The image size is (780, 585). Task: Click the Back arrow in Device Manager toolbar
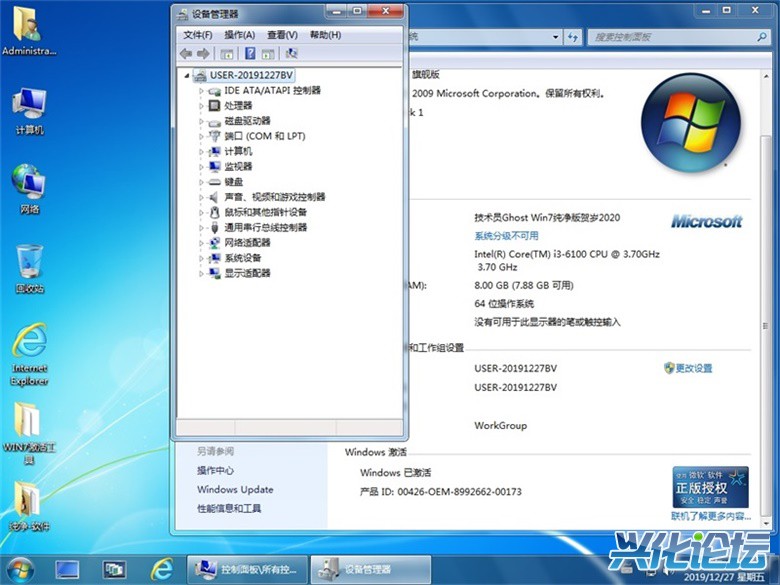coord(185,54)
